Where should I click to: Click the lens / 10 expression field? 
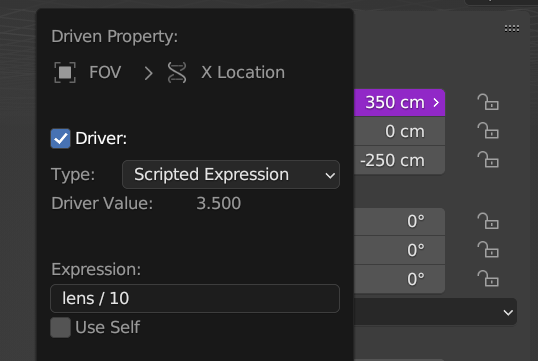195,298
